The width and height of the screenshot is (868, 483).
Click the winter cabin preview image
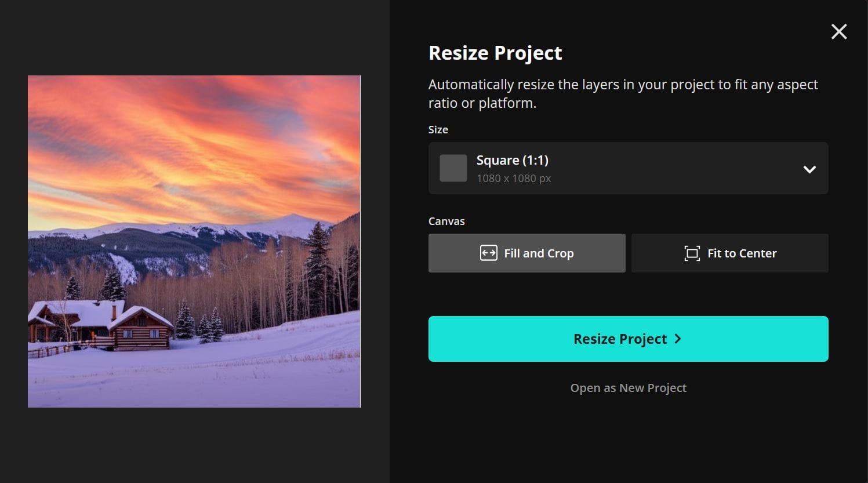click(194, 240)
